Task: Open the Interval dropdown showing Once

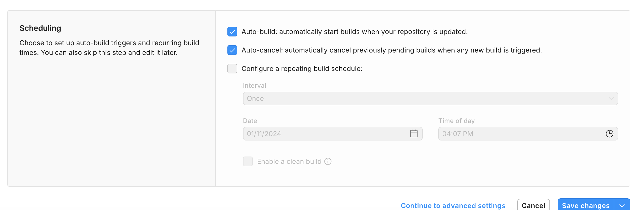Action: tap(425, 98)
